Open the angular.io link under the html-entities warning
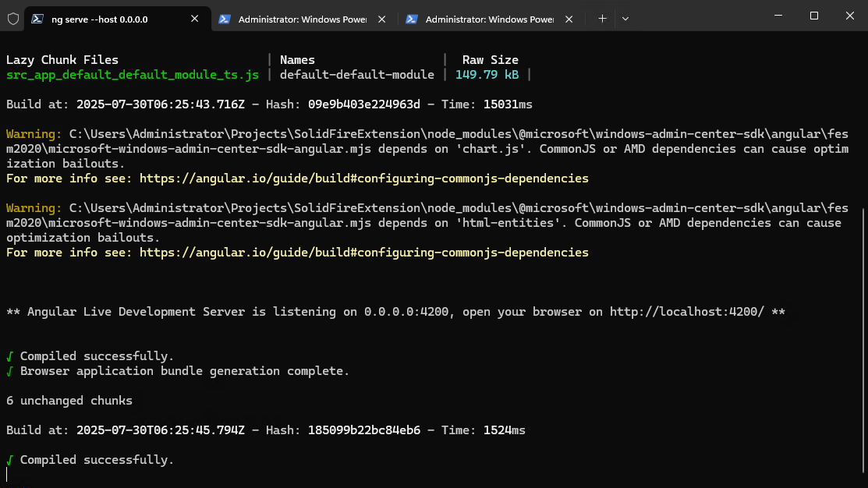Viewport: 868px width, 488px height. coord(363,253)
